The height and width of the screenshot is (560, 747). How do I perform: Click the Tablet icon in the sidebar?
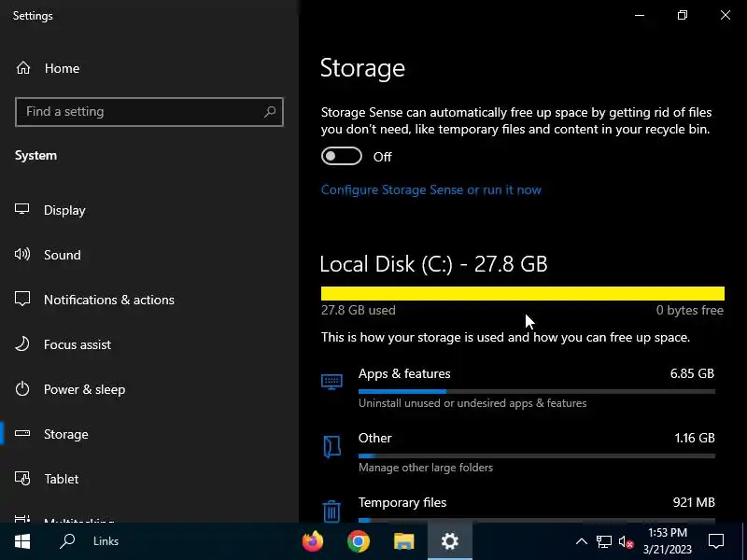click(x=21, y=478)
